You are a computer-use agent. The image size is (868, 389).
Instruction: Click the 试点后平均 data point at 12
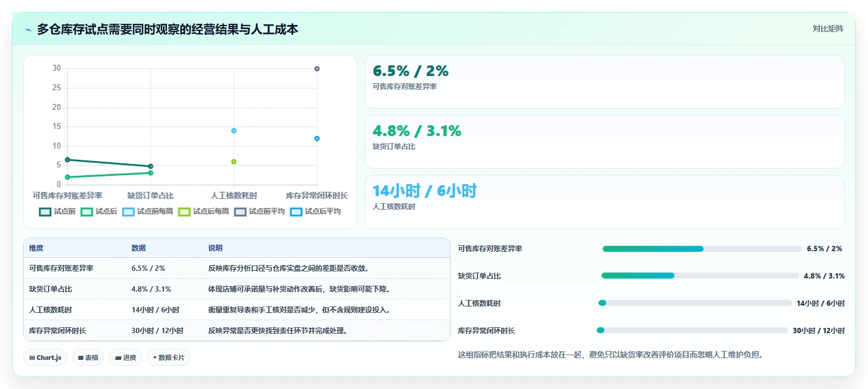pyautogui.click(x=317, y=138)
